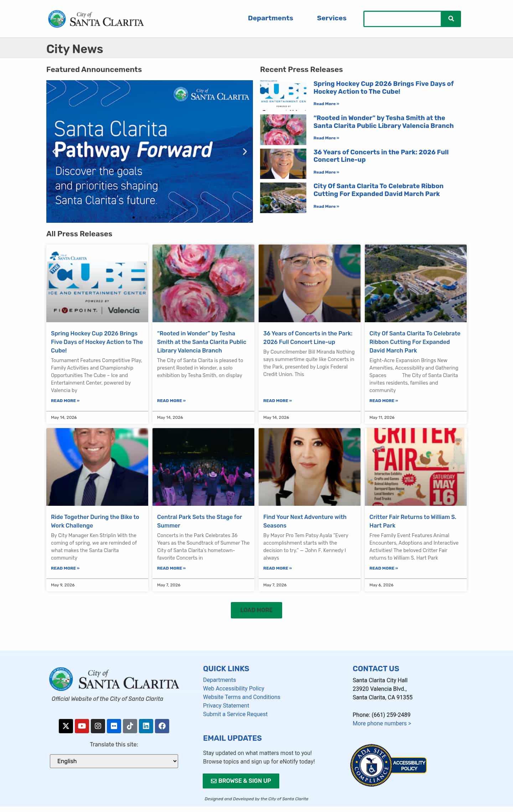The width and height of the screenshot is (513, 812).
Task: Open the concert crowd card image
Action: 203,467
